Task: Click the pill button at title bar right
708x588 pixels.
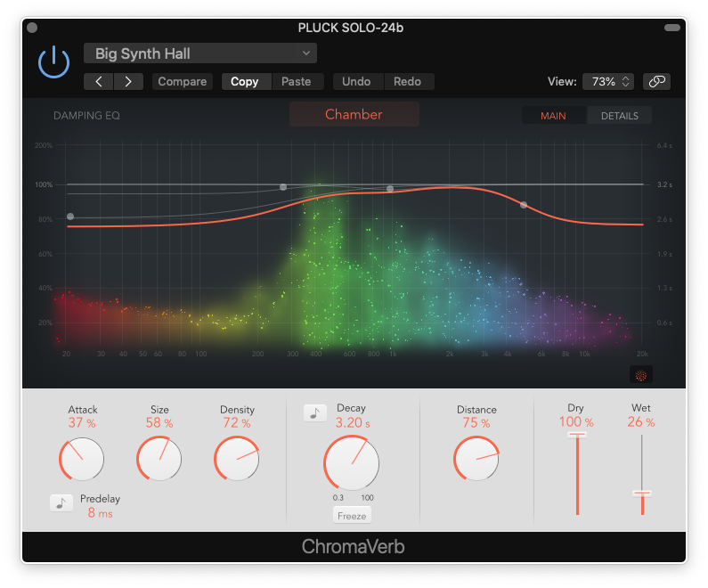Action: (672, 28)
